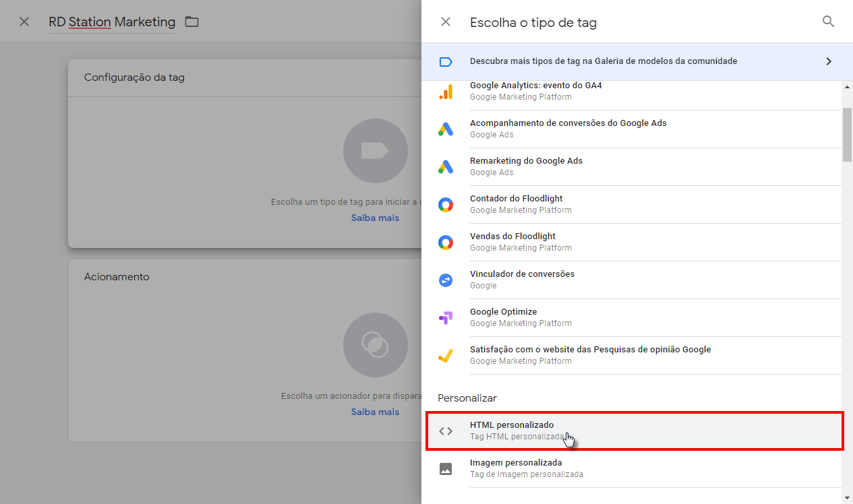The image size is (853, 504).
Task: Click the Imagem personalizada icon
Action: (446, 468)
